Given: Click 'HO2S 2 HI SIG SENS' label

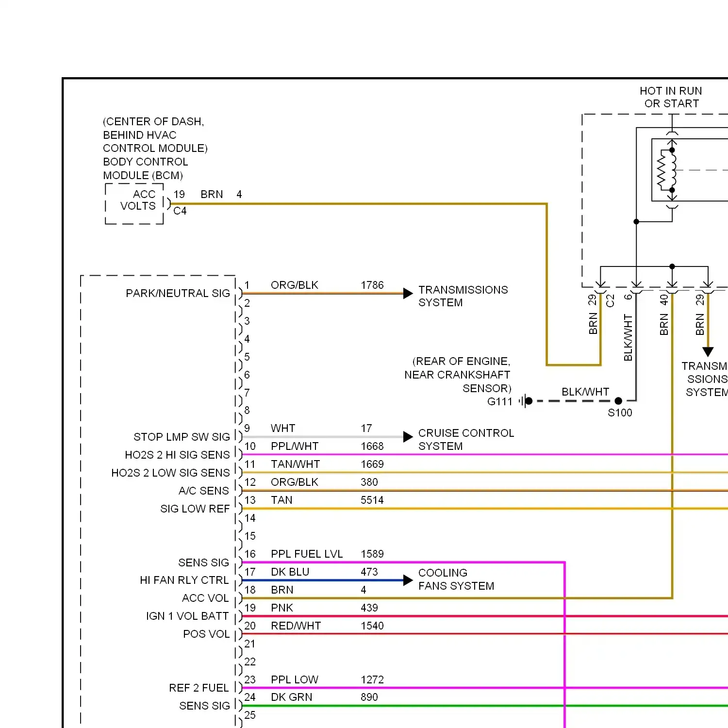Looking at the screenshot, I should click(x=177, y=455).
